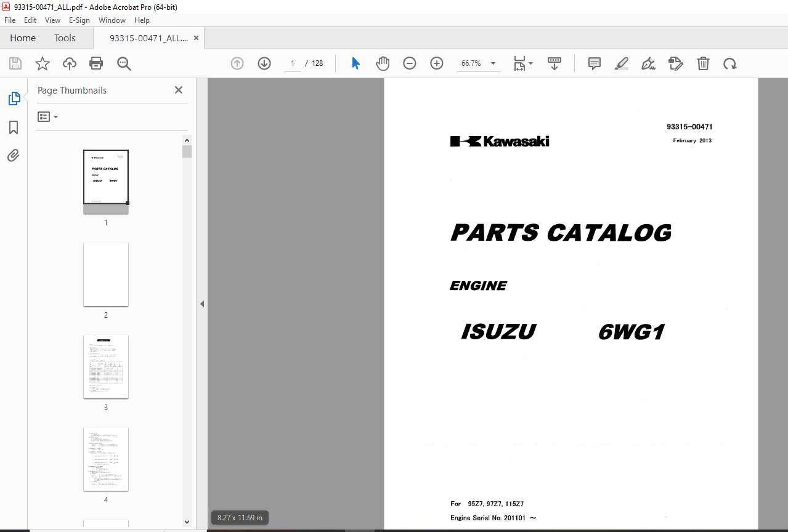Switch to the Home tab
The height and width of the screenshot is (532, 788).
[x=23, y=38]
